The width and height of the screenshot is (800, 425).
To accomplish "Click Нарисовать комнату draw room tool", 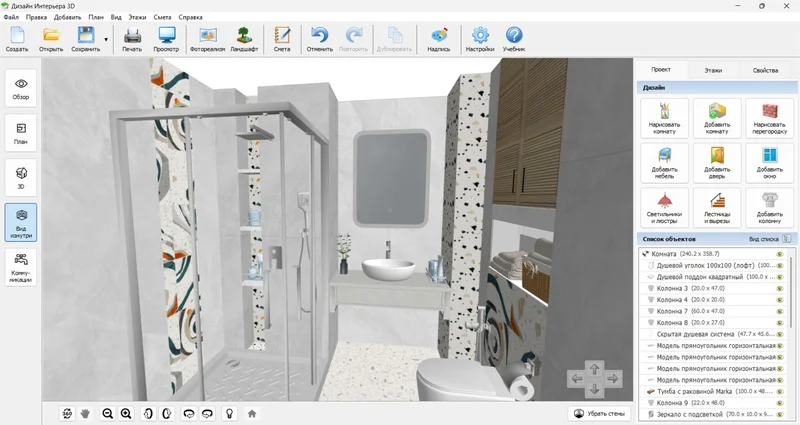I will (x=664, y=118).
